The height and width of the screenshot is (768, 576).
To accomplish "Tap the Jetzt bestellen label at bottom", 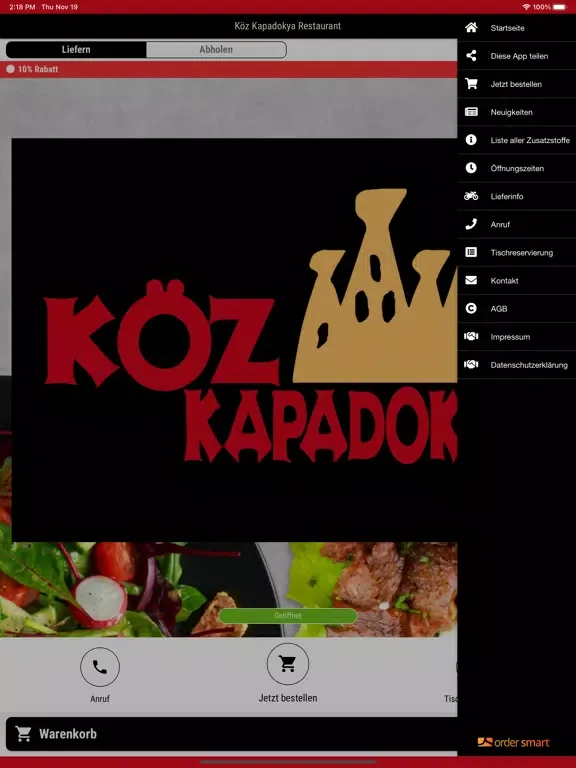I will [288, 698].
